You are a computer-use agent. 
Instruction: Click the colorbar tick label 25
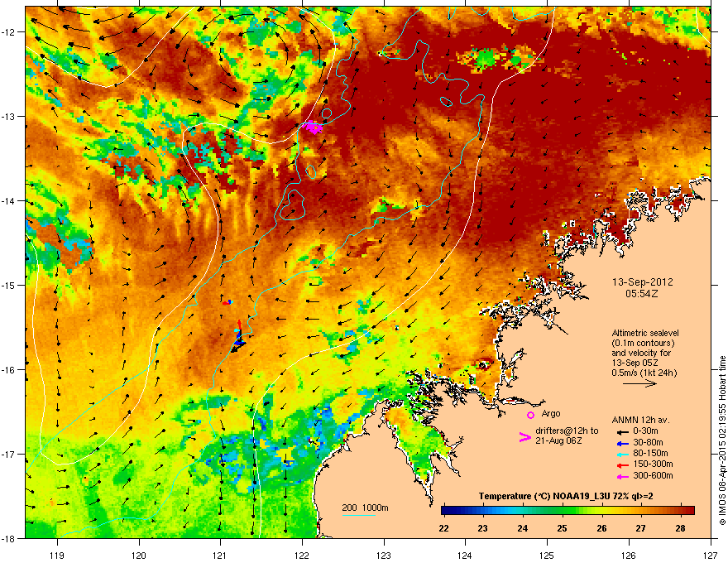562,528
